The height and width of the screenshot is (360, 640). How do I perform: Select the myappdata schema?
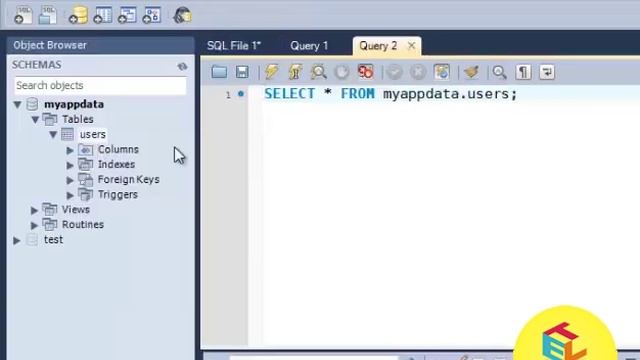(x=74, y=104)
